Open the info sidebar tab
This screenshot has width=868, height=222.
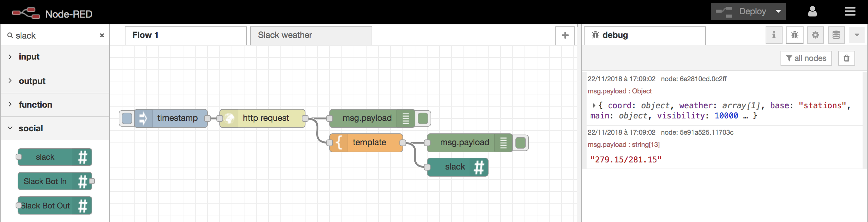pos(774,35)
